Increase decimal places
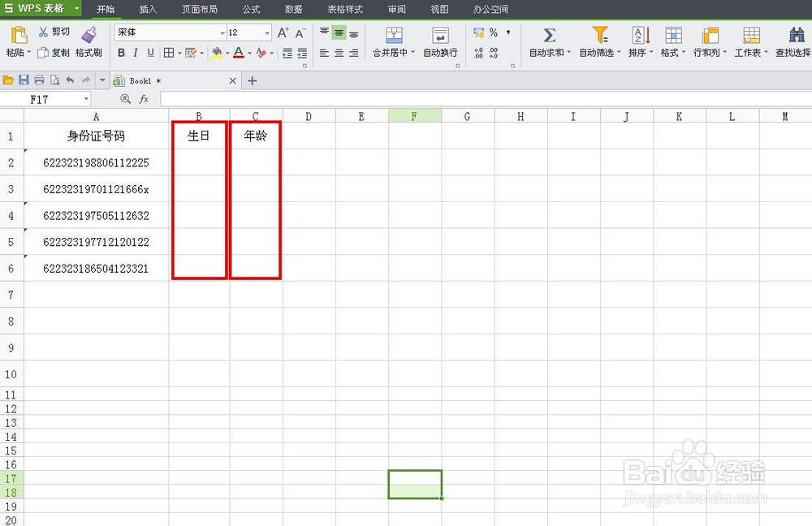The height and width of the screenshot is (526, 812). 478,53
